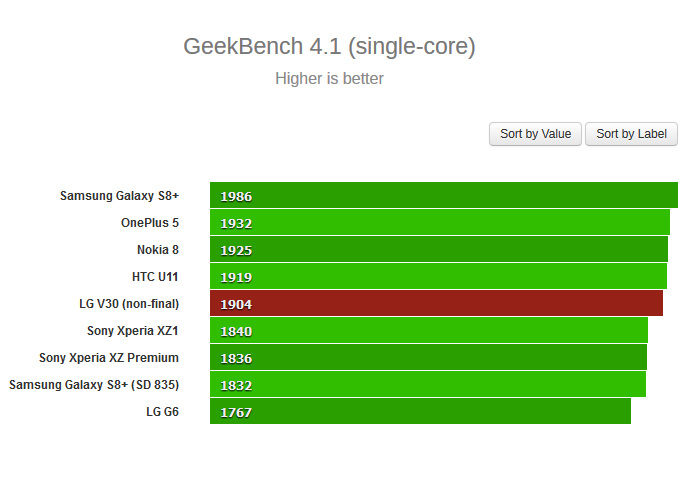Click the GeekBench 4.1 (single-core) title
Viewport: 700px width, 478px height.
coord(329,47)
